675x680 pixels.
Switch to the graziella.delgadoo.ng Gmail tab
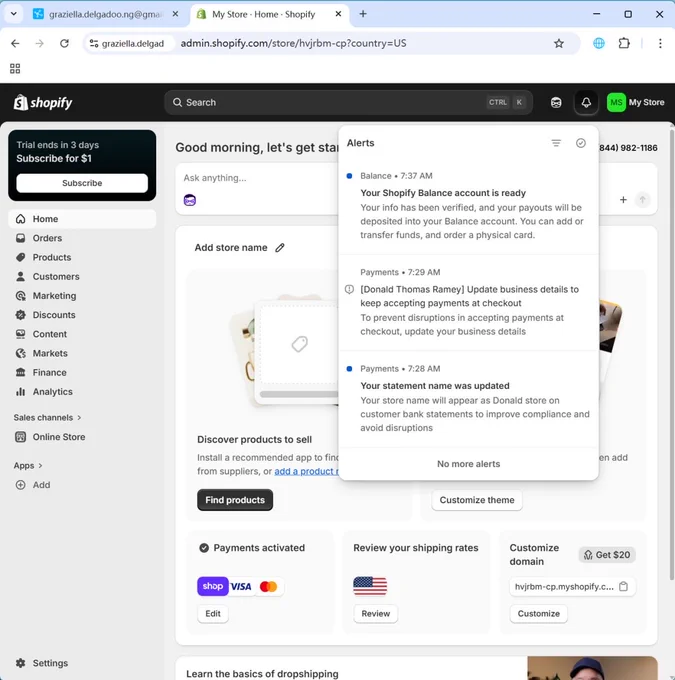click(104, 14)
